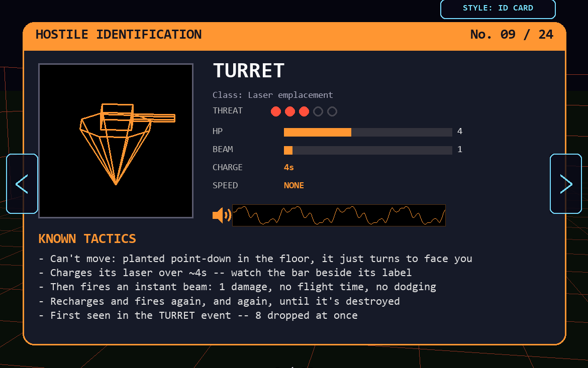
Task: Click the TURRET title heading
Action: coord(249,71)
